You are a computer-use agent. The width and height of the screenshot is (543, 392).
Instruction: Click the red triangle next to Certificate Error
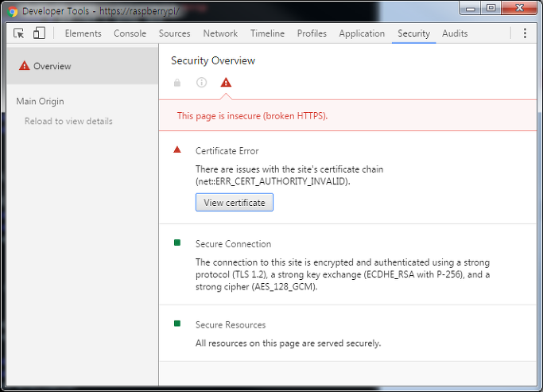[177, 149]
